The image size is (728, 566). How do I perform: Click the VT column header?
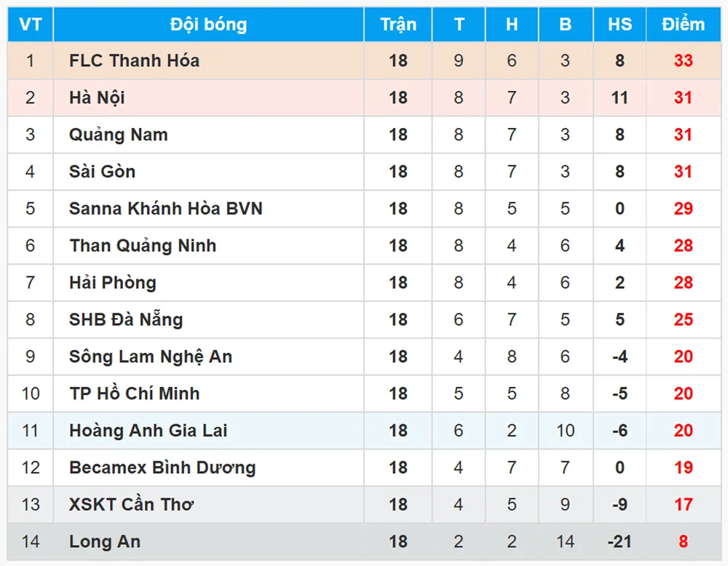coord(30,25)
